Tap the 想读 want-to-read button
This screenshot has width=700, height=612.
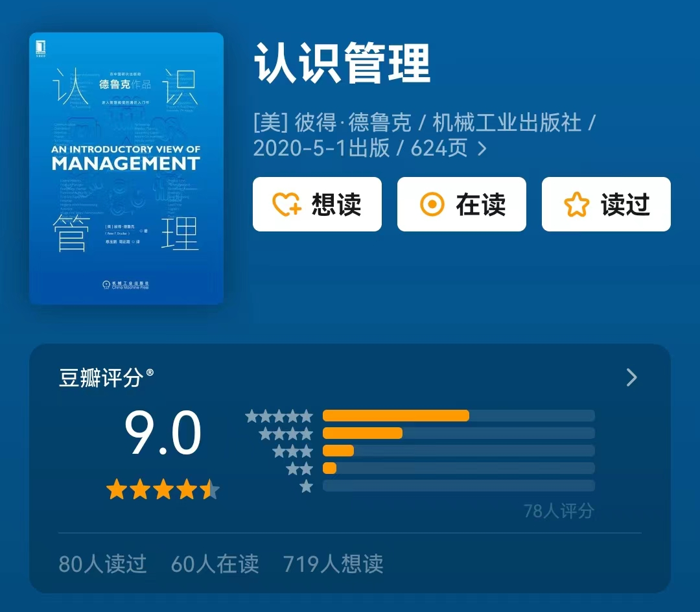coord(317,204)
